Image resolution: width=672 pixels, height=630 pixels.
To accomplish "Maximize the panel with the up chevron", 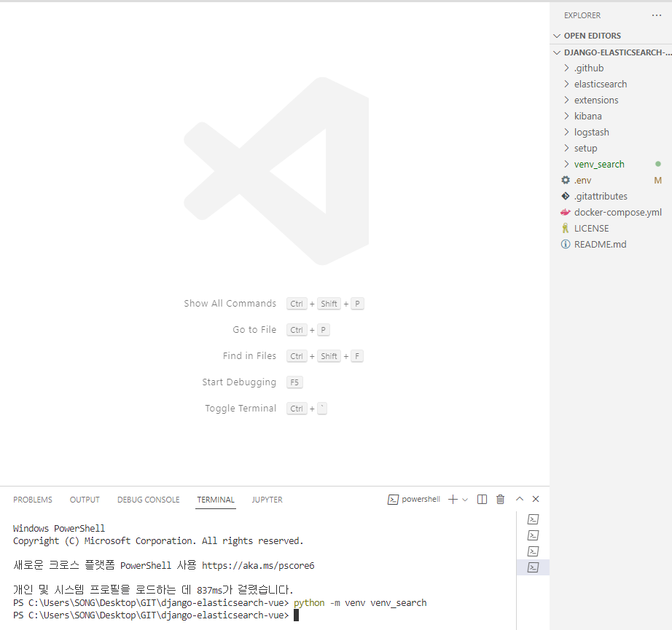I will [x=520, y=499].
